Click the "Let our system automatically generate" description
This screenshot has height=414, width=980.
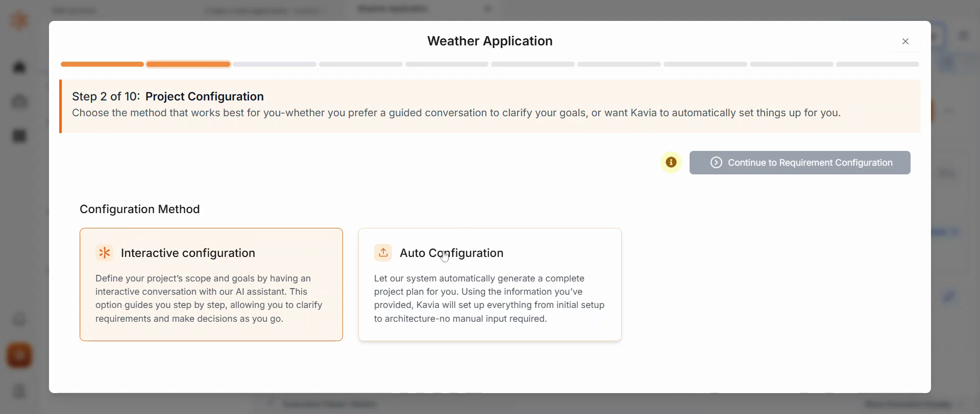[489, 298]
